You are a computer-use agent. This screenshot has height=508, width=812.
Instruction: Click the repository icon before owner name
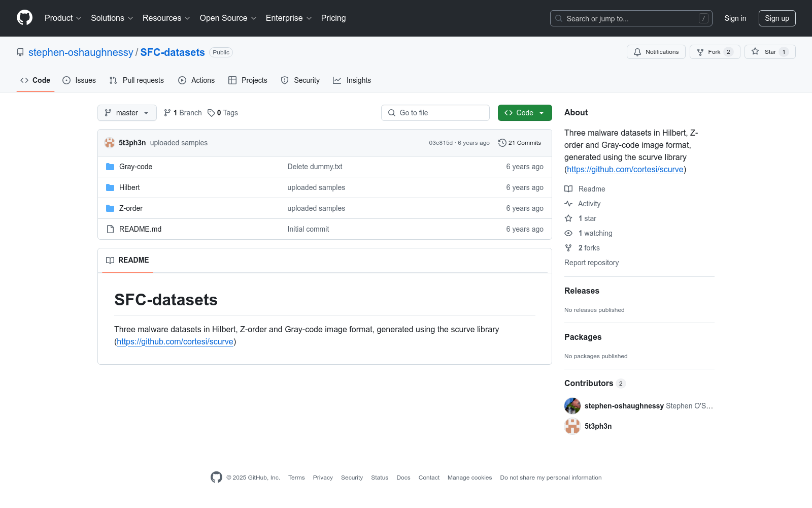tap(20, 52)
